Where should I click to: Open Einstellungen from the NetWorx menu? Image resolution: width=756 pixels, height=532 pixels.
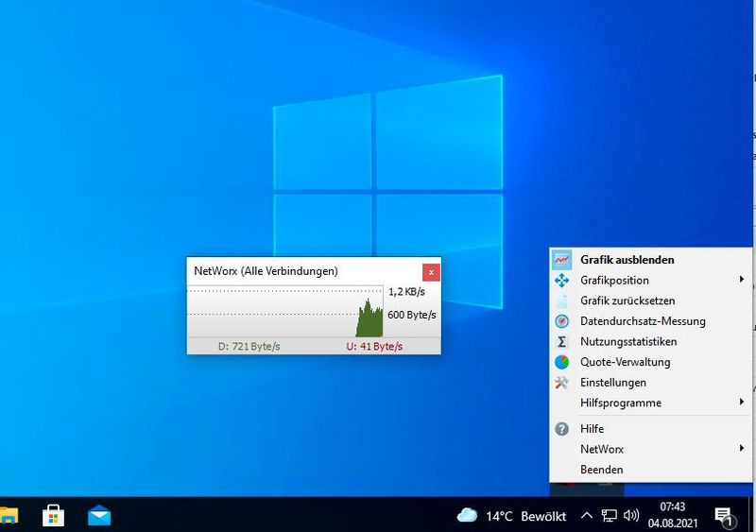[x=650, y=383]
